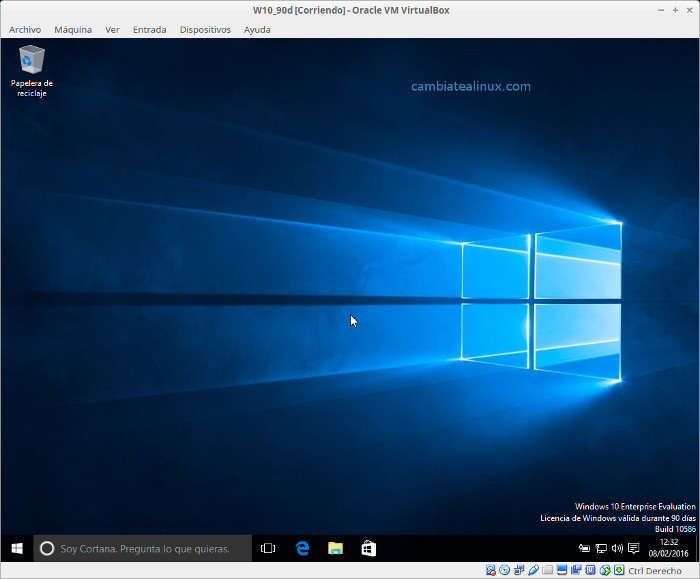Open Task View in the taskbar
700x579 pixels.
[268, 548]
